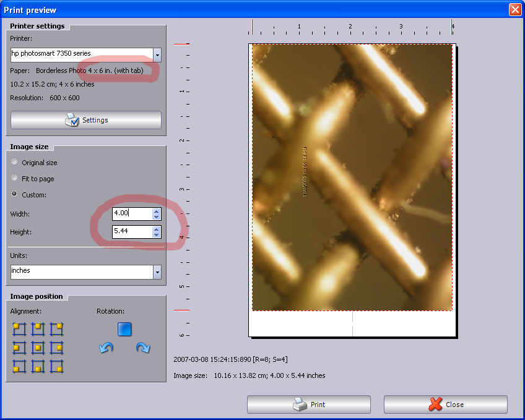
Task: Rotate image counterclockwise
Action: [106, 348]
